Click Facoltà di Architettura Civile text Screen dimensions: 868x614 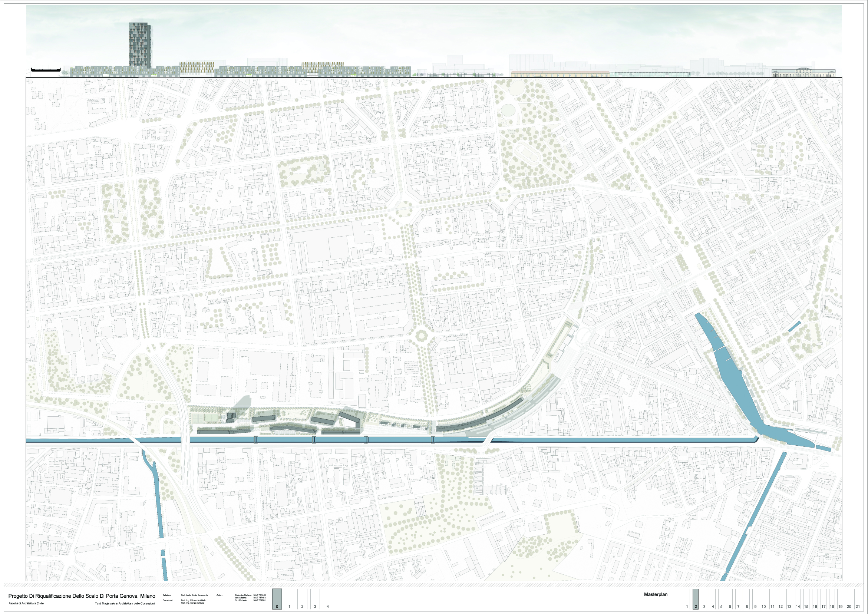coord(26,603)
